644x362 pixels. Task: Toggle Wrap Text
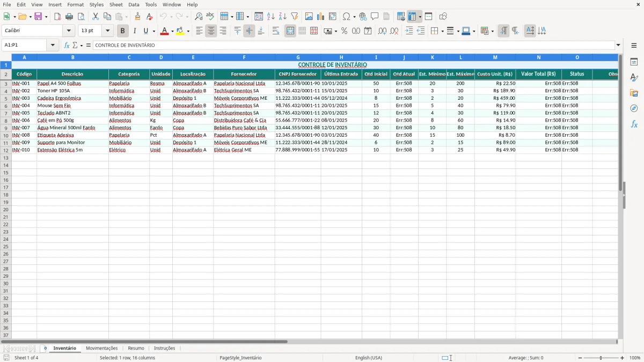(x=276, y=31)
